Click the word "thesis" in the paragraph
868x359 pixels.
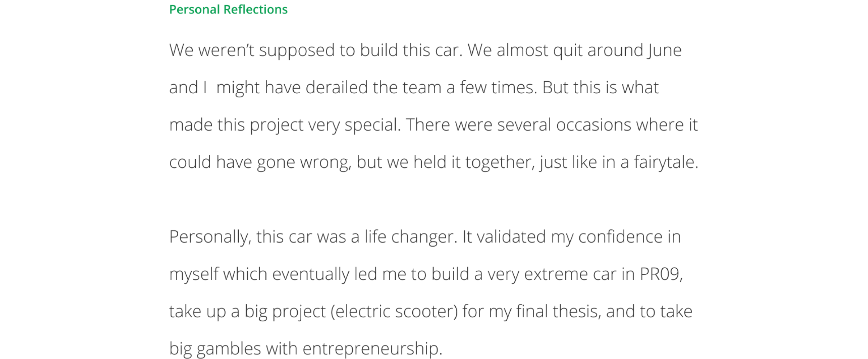(576, 311)
